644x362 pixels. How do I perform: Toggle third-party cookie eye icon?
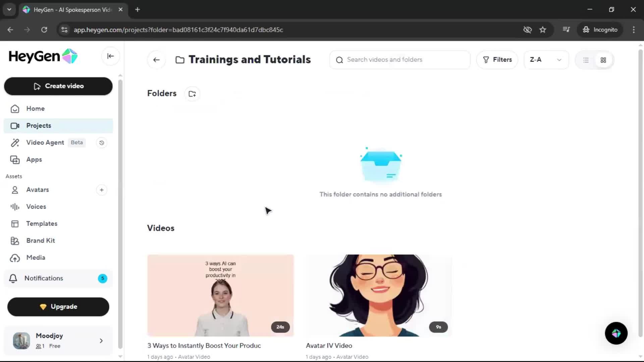point(527,30)
